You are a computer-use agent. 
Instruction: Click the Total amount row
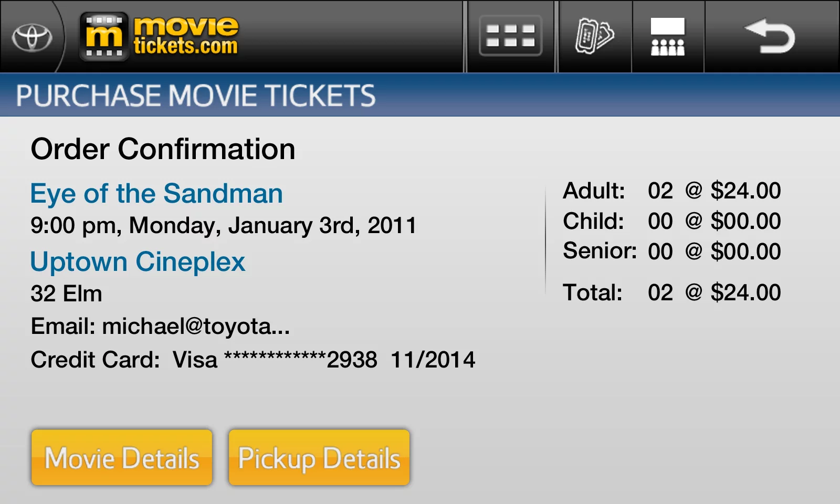coord(671,292)
